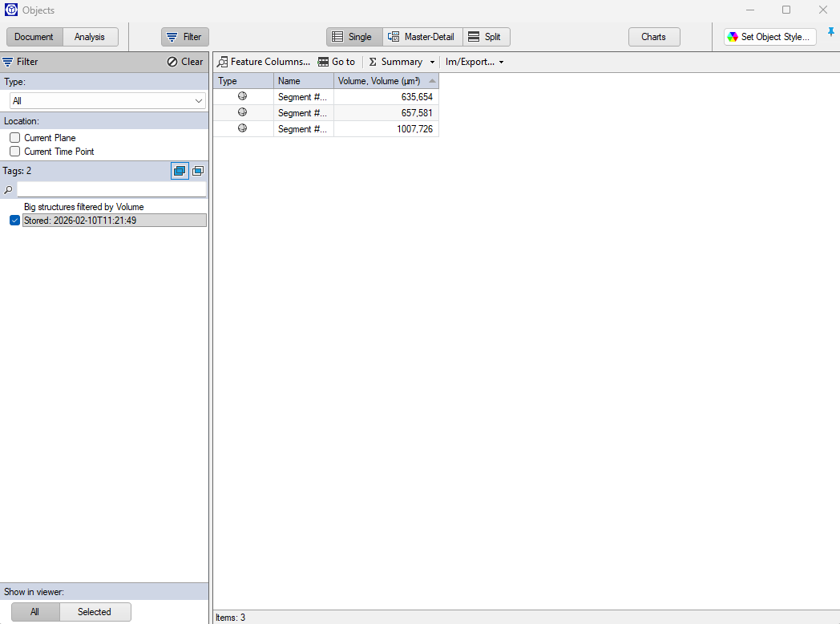Uncheck the Stored 2026-02-10 tag
840x624 pixels.
(x=14, y=220)
